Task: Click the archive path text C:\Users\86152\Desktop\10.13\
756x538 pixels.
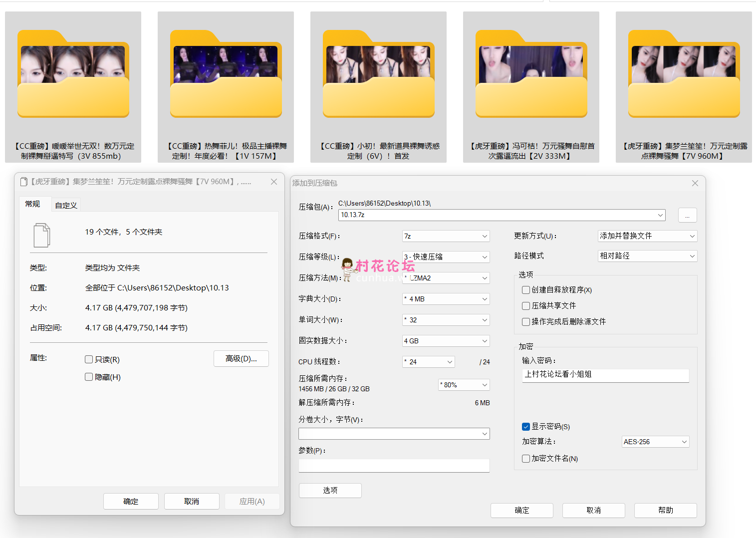Action: (384, 203)
